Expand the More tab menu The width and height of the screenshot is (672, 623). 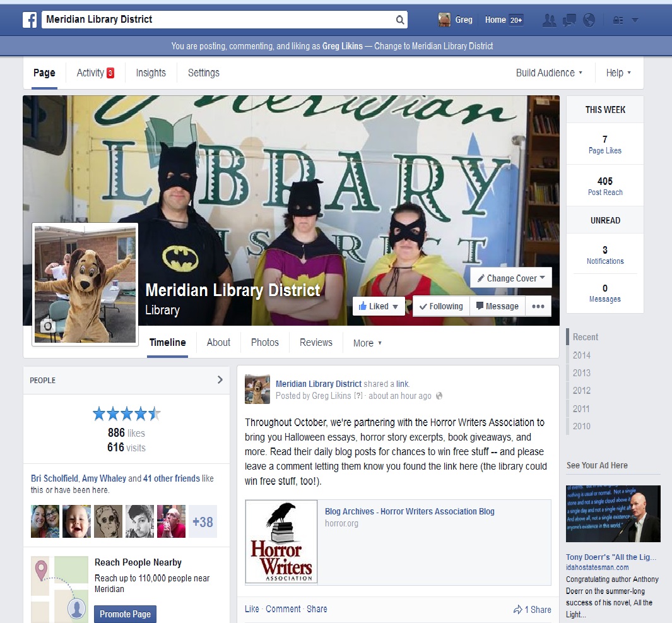367,343
